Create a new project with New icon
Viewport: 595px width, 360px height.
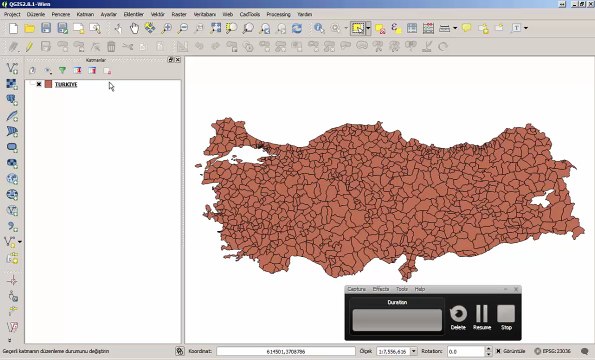13,28
